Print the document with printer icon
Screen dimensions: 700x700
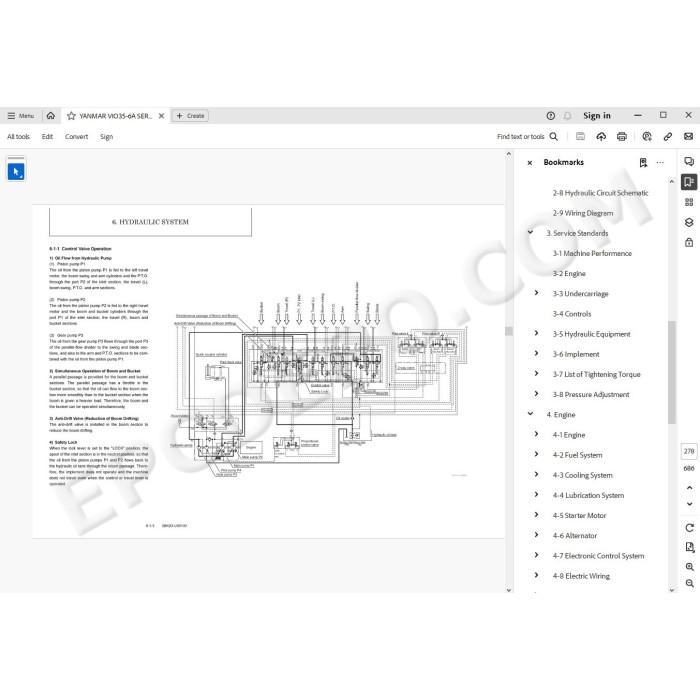click(621, 137)
